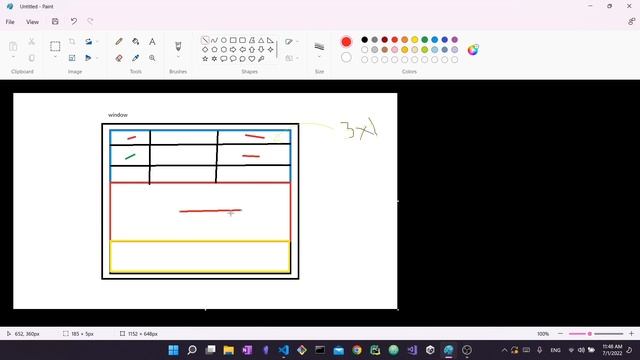Click the Flip image icon
Screen dimensions: 640x360
point(88,58)
